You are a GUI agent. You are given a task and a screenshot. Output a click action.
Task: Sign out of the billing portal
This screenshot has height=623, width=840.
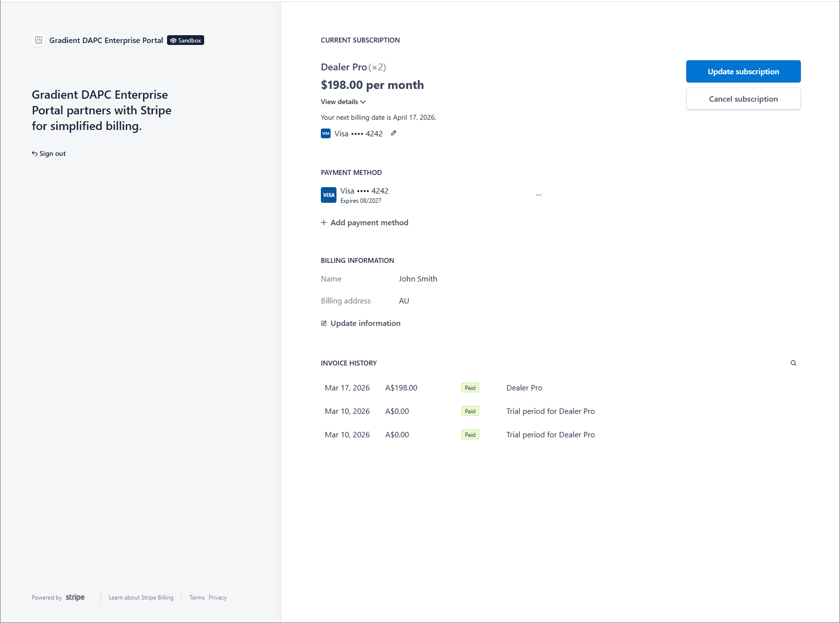(49, 153)
